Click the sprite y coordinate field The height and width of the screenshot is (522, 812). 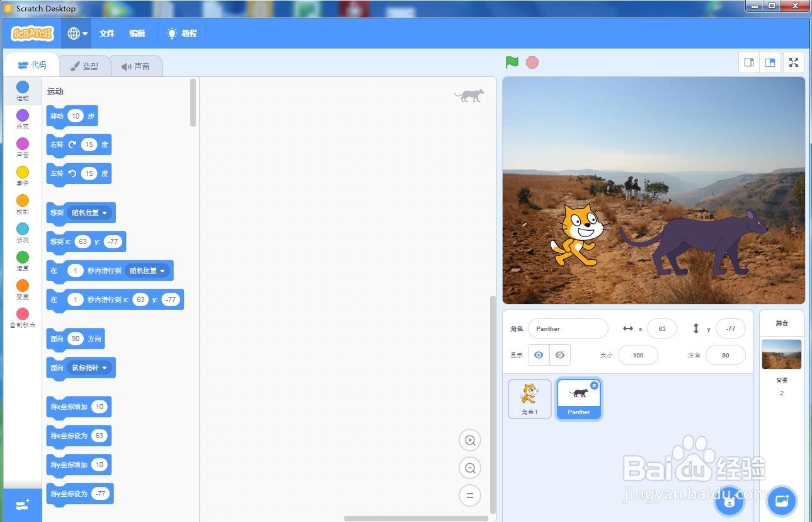click(730, 328)
